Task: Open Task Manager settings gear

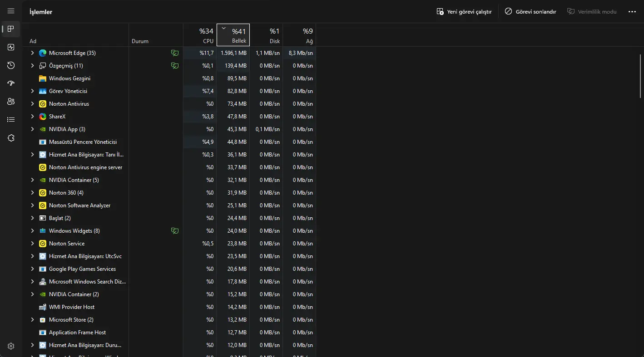Action: (11, 346)
